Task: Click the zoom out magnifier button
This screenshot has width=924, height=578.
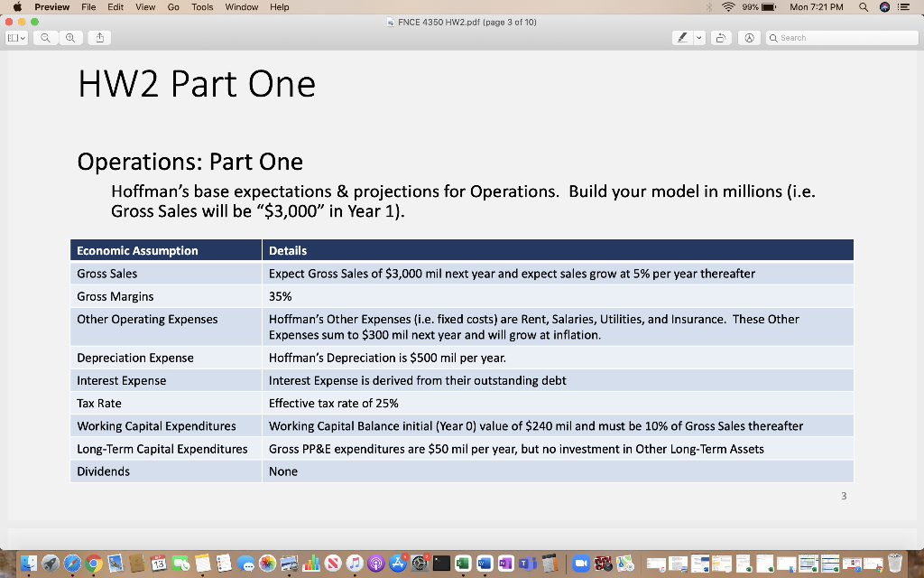Action: [x=45, y=38]
